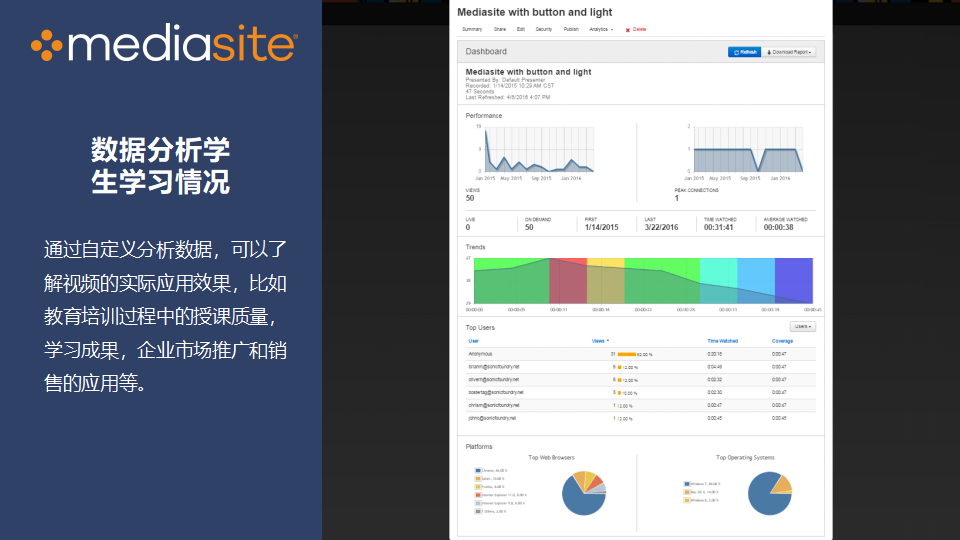Image resolution: width=960 pixels, height=540 pixels.
Task: Open the Summary tab
Action: click(x=471, y=29)
